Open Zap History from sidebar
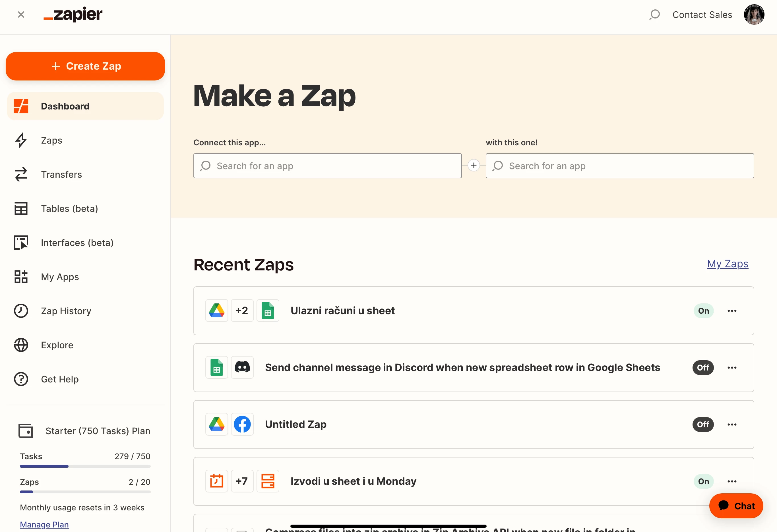 (66, 311)
